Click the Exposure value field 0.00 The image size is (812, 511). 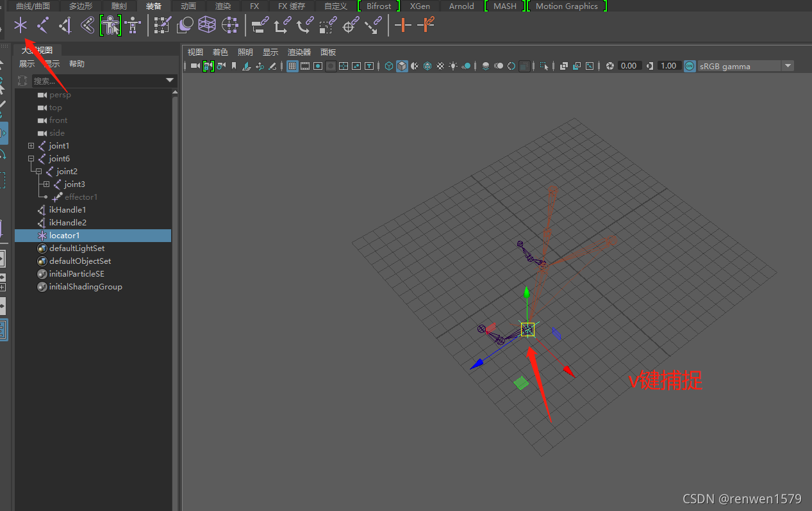point(629,66)
